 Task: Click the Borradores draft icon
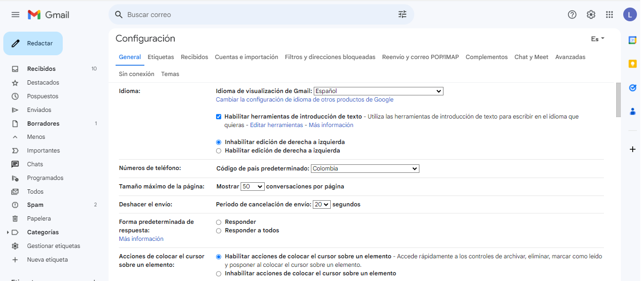15,124
